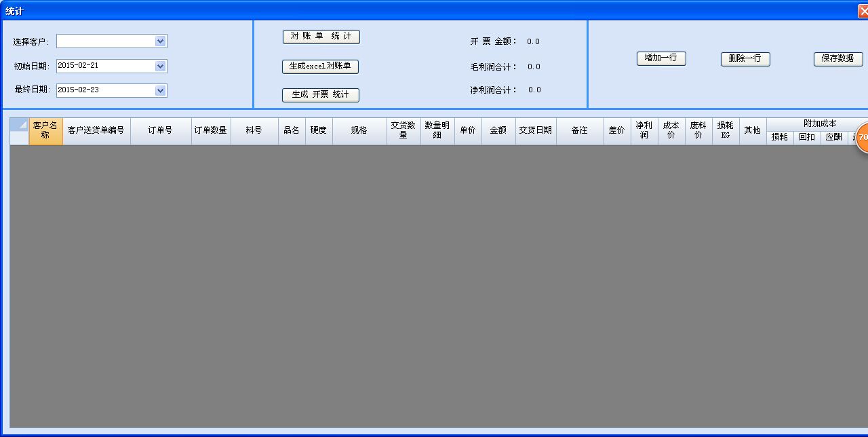This screenshot has width=868, height=437.
Task: Select the 应酬 sub-column header
Action: (x=834, y=138)
